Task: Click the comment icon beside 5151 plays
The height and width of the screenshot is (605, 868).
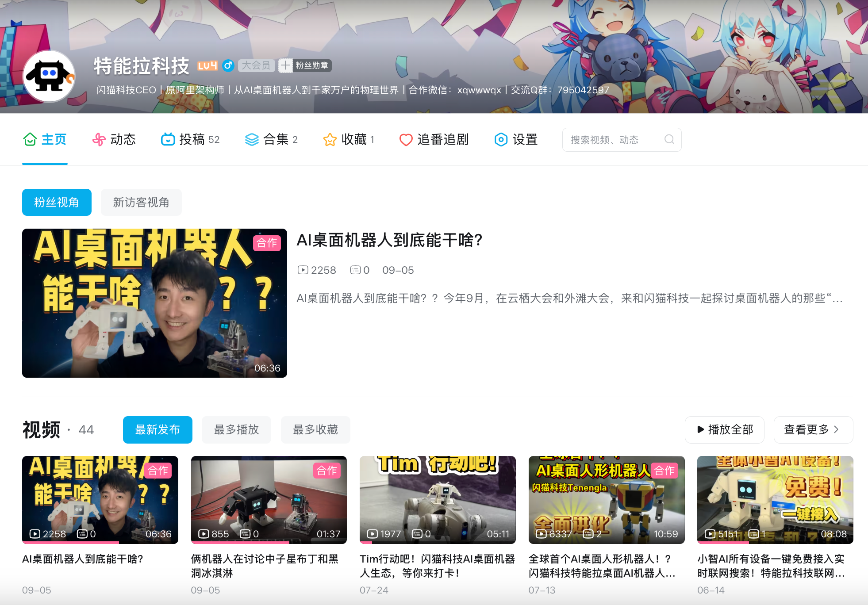Action: coord(754,534)
